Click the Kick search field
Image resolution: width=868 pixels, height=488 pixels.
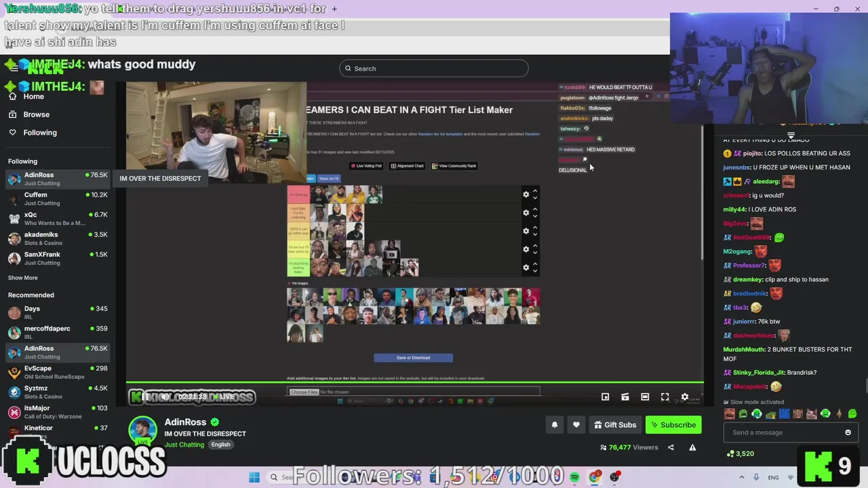tap(434, 68)
